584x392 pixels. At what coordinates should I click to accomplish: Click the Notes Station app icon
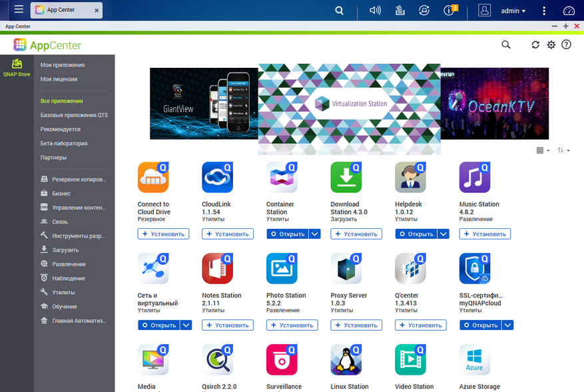point(218,268)
